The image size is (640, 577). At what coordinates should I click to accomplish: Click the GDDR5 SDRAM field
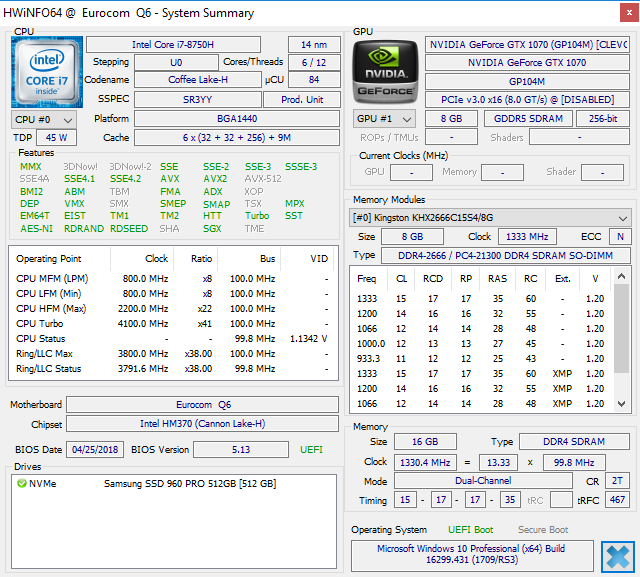point(528,119)
